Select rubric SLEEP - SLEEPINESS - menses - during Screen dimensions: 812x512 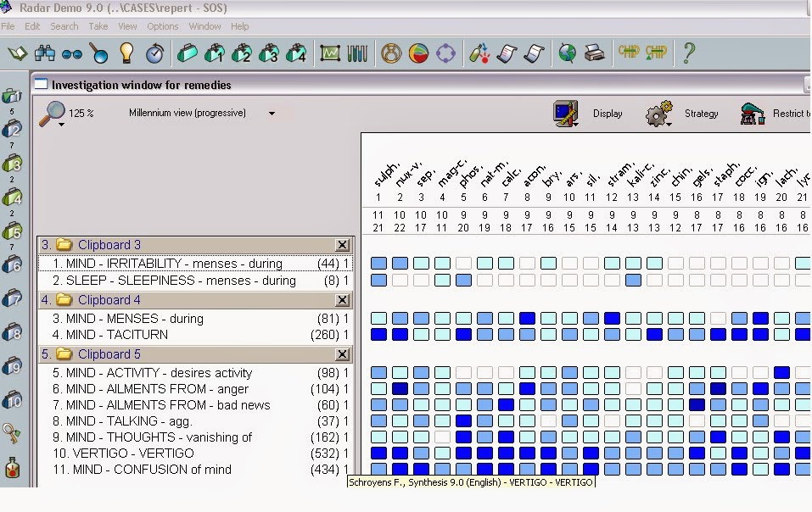(195, 281)
